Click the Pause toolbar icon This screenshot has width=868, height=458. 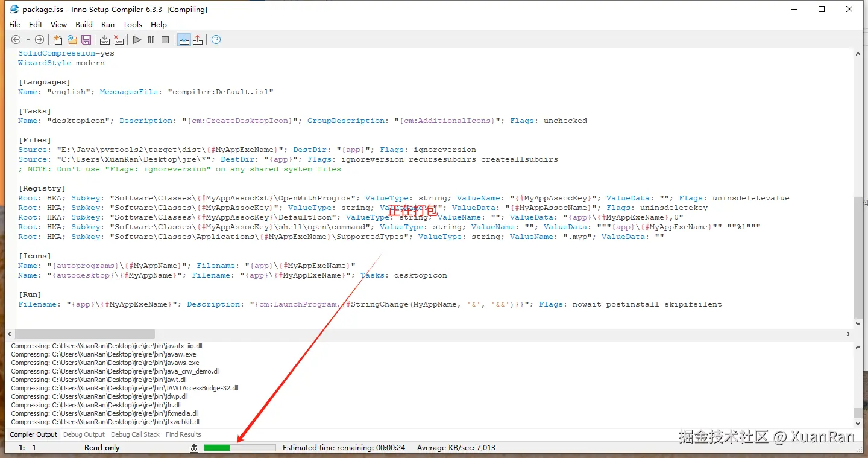coord(151,40)
